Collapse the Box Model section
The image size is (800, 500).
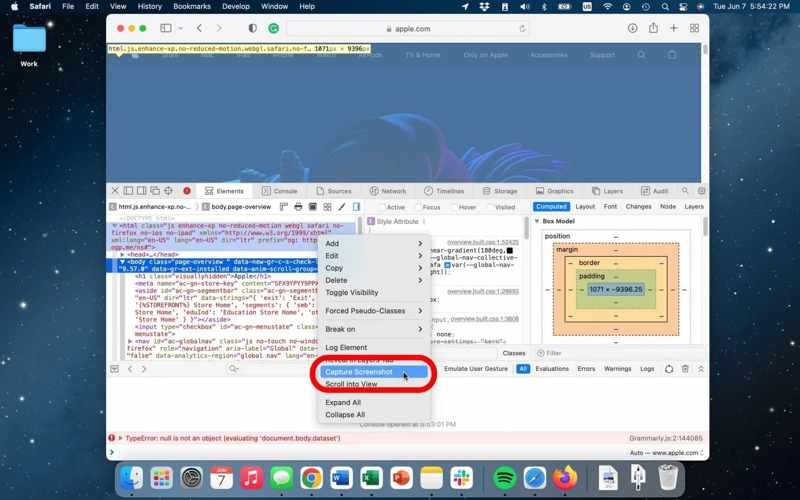click(537, 221)
